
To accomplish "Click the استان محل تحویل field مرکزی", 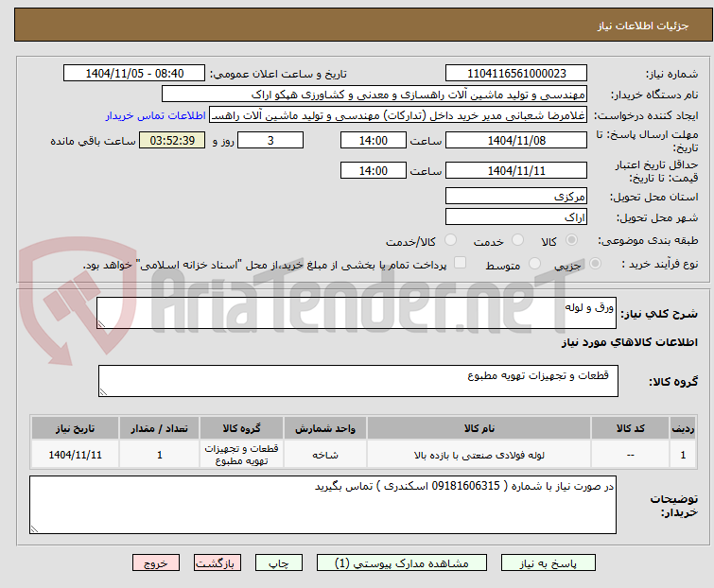I will point(516,196).
